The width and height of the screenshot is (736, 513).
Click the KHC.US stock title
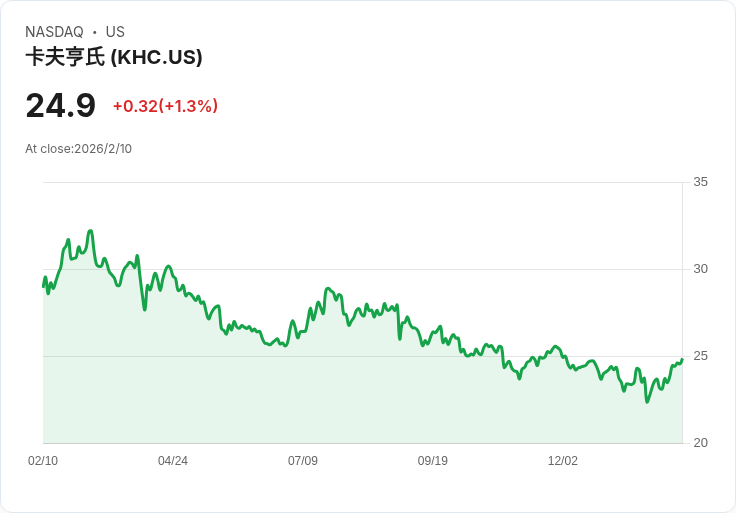pos(114,57)
